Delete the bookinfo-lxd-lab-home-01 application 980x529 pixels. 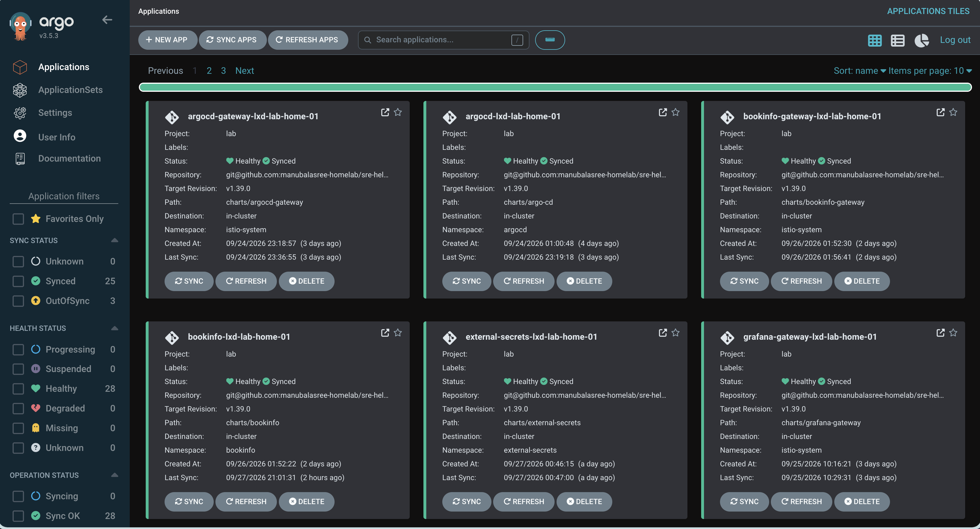[x=307, y=502]
